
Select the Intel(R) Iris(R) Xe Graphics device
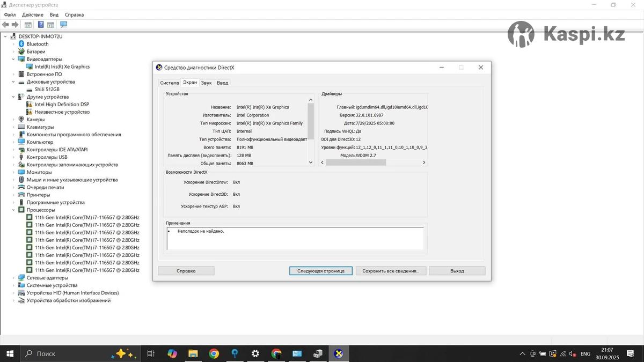click(x=62, y=67)
